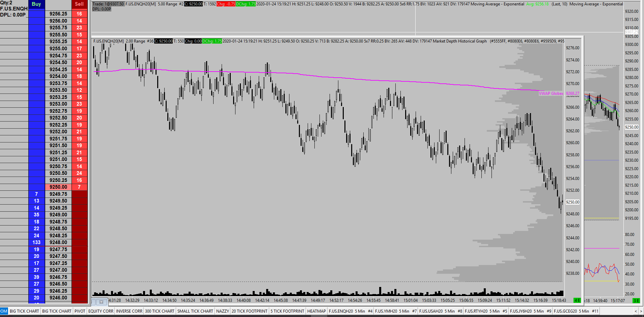Open the 20 TICK FOOTPRINT tab
Screen dimensions: 644x317
pyautogui.click(x=250, y=311)
